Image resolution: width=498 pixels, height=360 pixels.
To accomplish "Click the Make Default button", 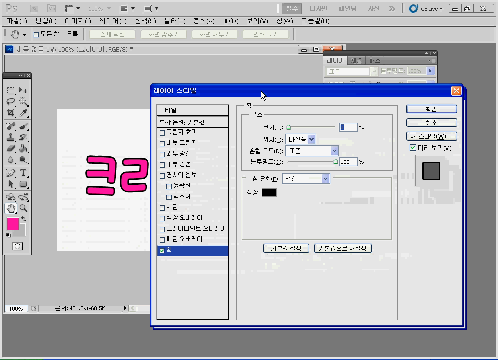I will tap(286, 248).
